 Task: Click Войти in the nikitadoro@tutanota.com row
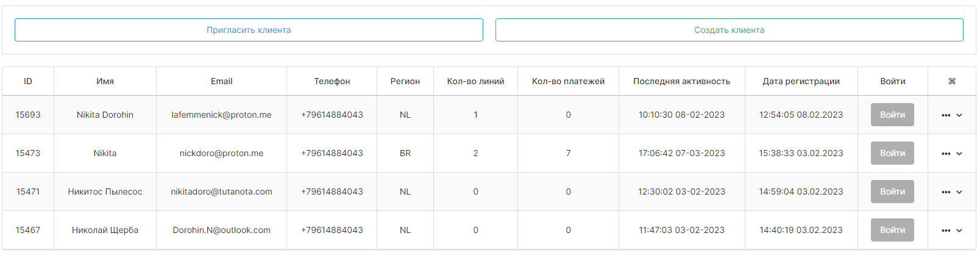(x=892, y=192)
